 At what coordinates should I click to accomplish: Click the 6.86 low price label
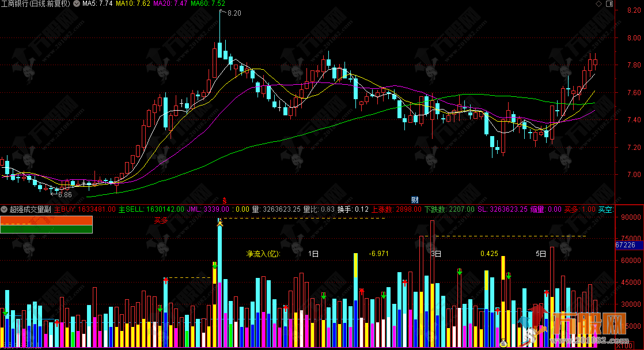coord(65,195)
